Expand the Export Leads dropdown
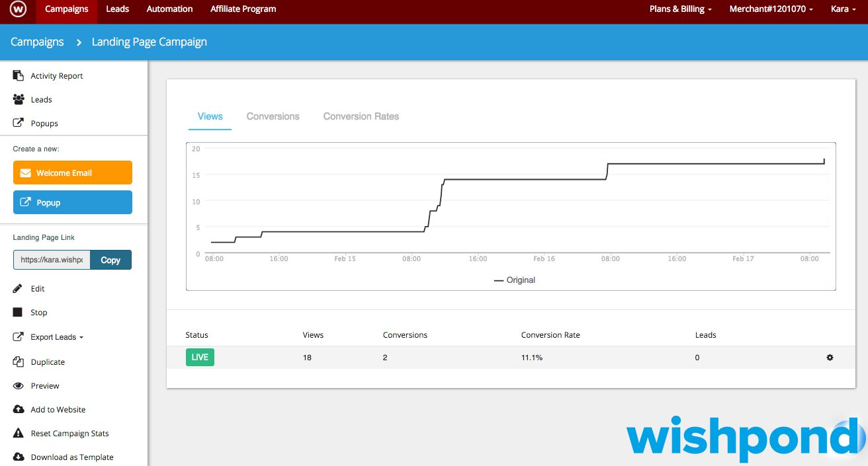 tap(57, 337)
